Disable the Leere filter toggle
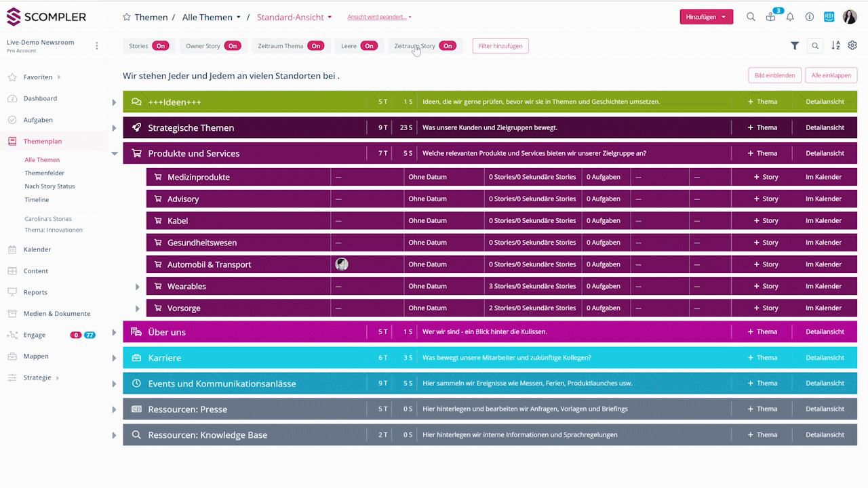This screenshot has height=488, width=868. [368, 46]
